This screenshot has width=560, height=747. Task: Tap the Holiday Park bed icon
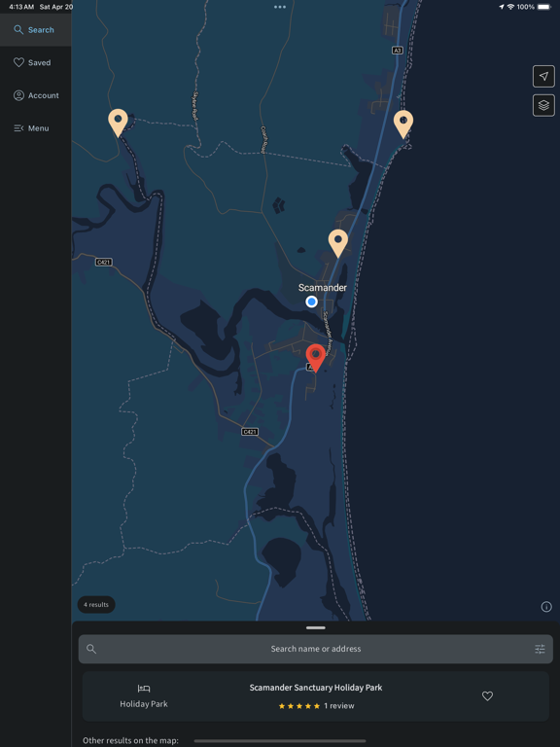(x=144, y=689)
